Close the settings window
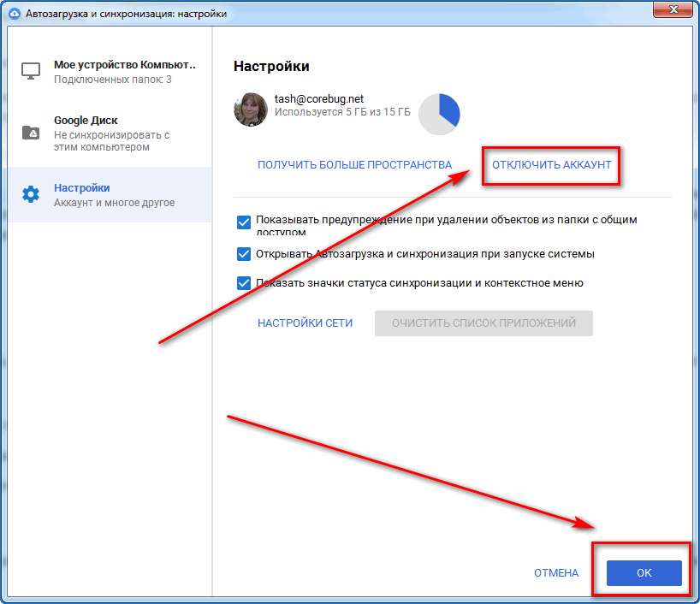The height and width of the screenshot is (604, 700). click(673, 9)
